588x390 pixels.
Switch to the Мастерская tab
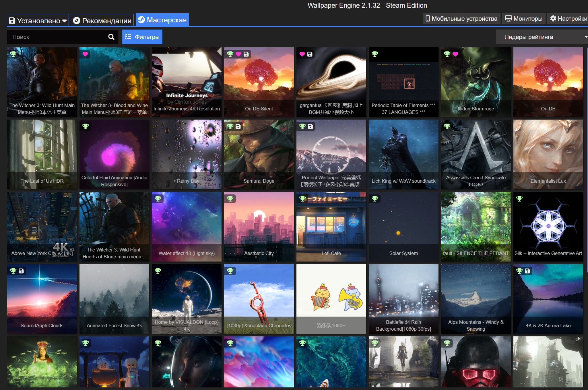pos(162,20)
